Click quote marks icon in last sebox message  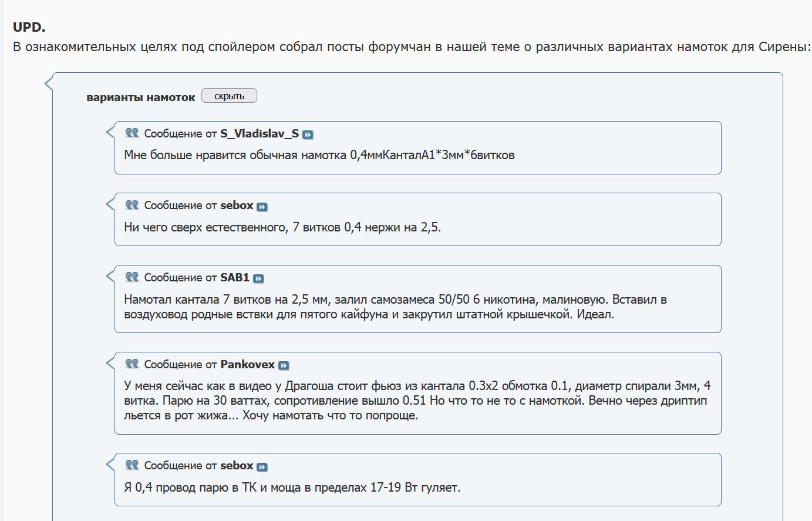[x=132, y=465]
